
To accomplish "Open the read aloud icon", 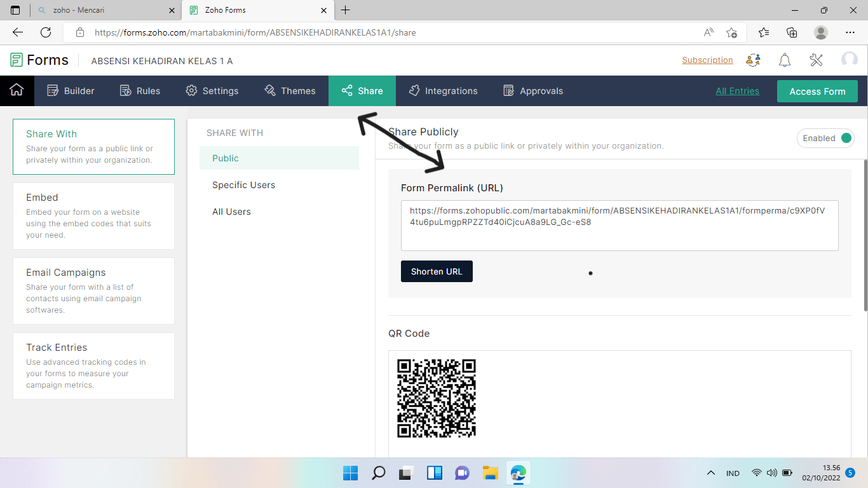I will tap(709, 32).
